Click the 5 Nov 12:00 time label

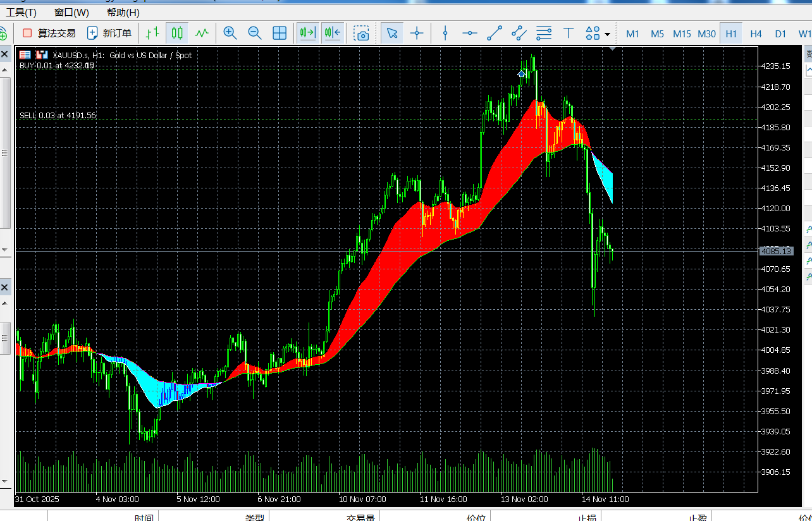pyautogui.click(x=199, y=499)
